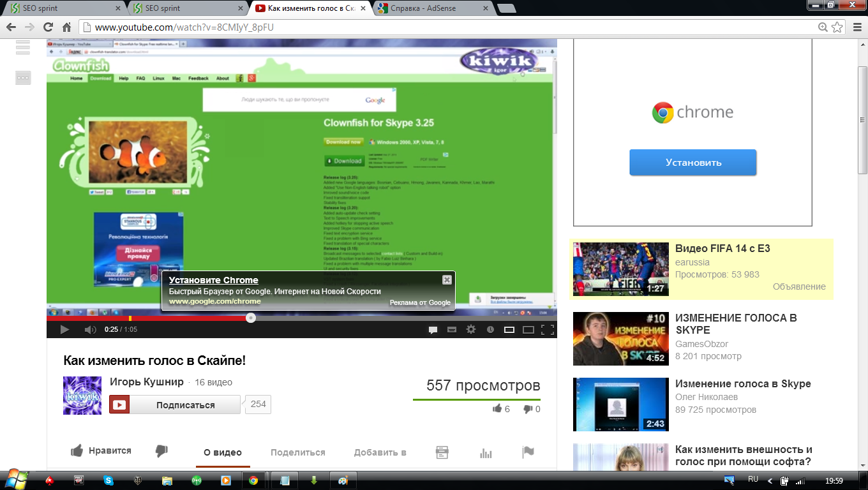
Task: Click the zoom magnifier icon in address bar
Action: pyautogui.click(x=823, y=27)
